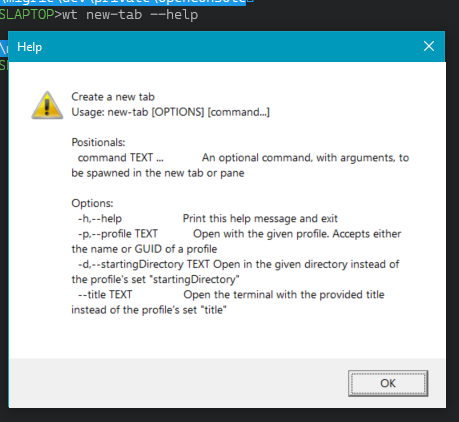This screenshot has height=422, width=459.
Task: Click the 'Positionals:' heading
Action: [98, 143]
